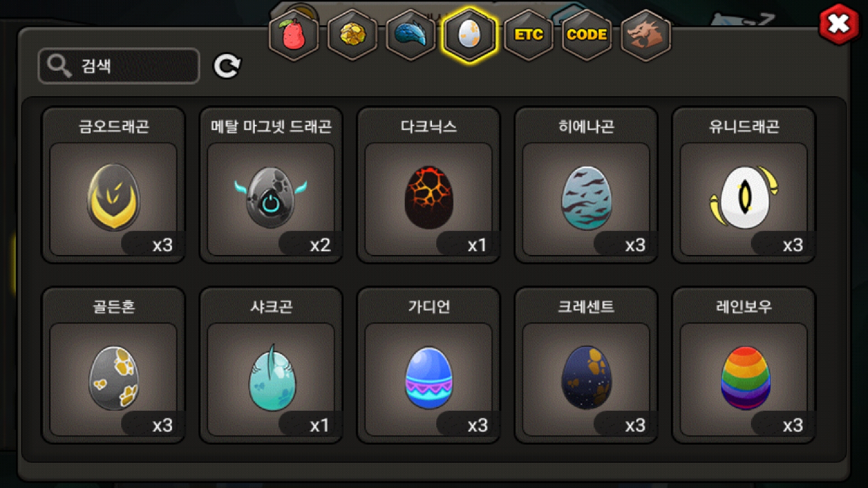Image resolution: width=868 pixels, height=488 pixels.
Task: Select the 유니드래곤 white egg
Action: pyautogui.click(x=744, y=185)
